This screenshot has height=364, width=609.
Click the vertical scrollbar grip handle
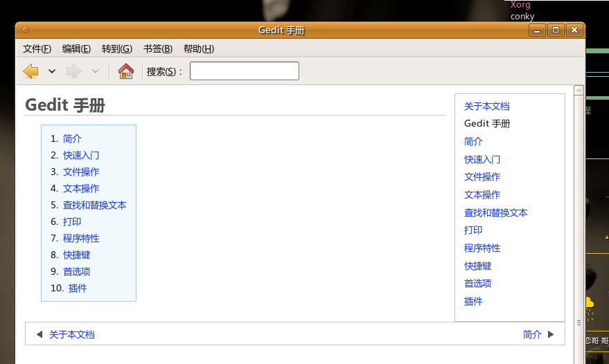(579, 323)
